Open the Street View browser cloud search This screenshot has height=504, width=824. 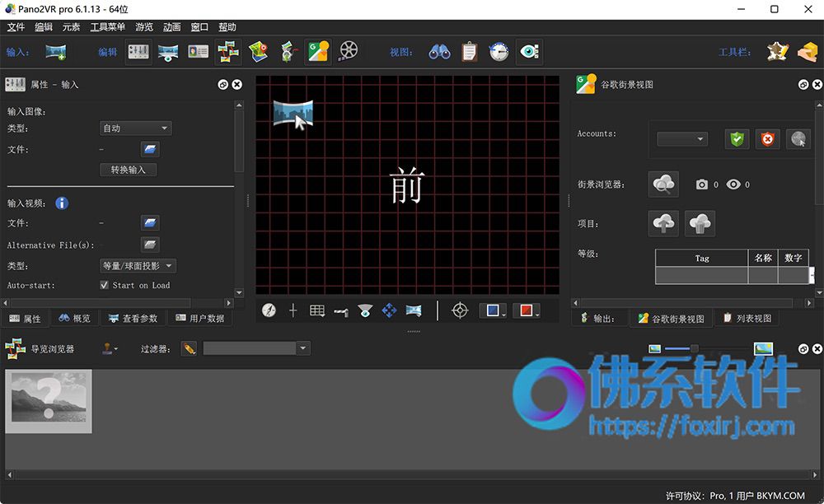click(663, 184)
